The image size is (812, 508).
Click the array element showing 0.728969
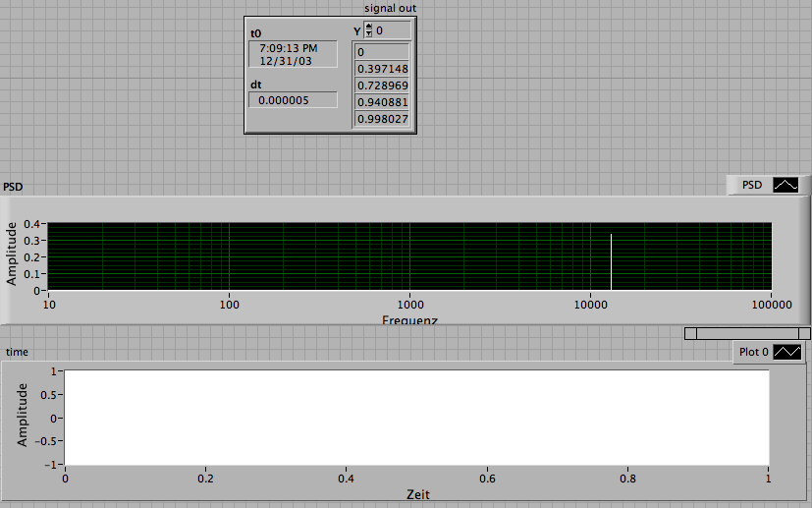coord(382,85)
